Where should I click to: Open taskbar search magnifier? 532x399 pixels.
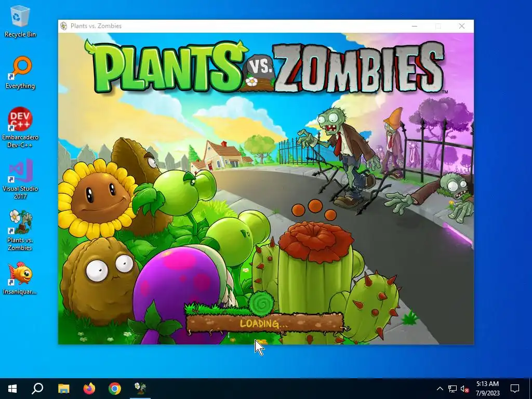37,389
